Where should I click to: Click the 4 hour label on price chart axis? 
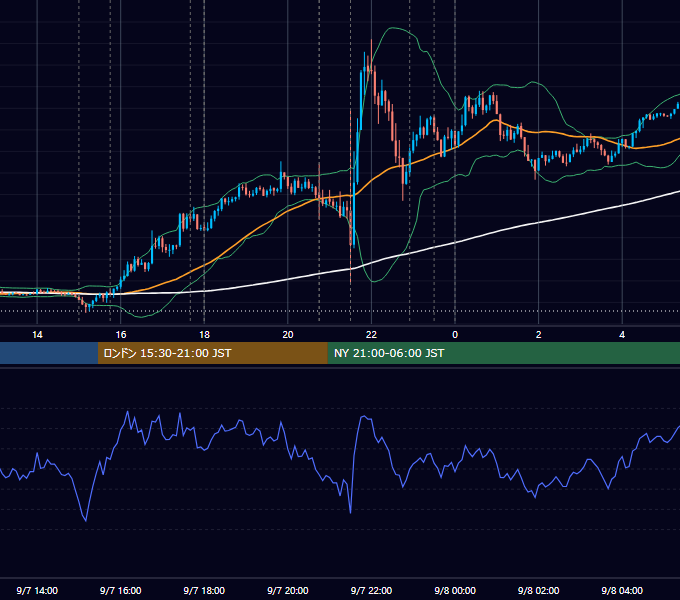click(622, 335)
